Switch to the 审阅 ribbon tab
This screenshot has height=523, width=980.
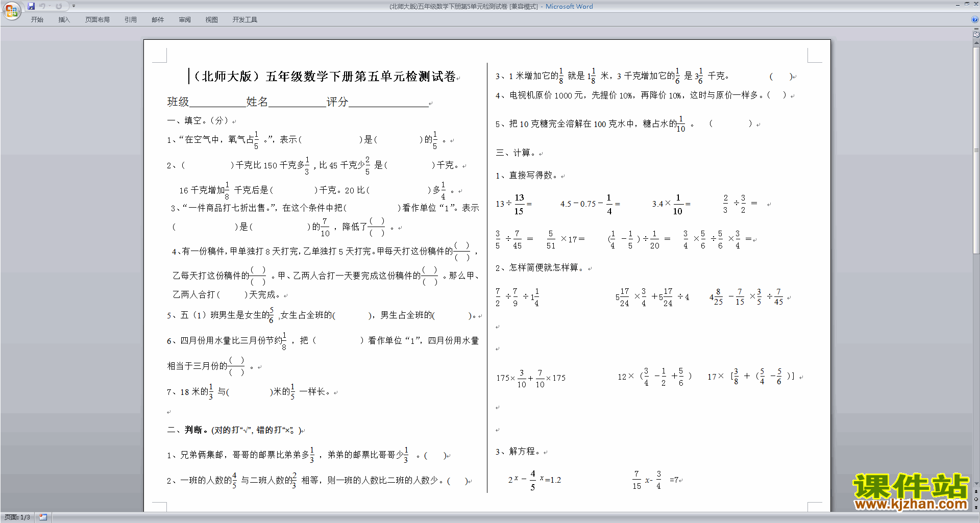coord(185,20)
